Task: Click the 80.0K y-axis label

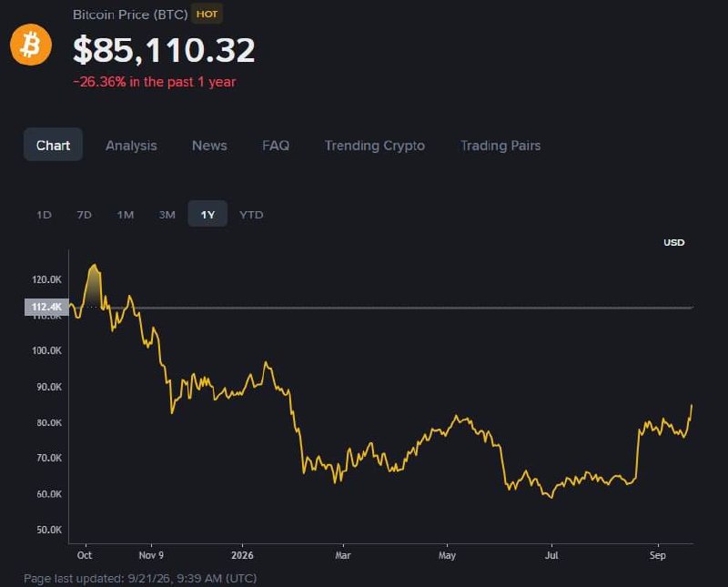Action: click(x=49, y=422)
